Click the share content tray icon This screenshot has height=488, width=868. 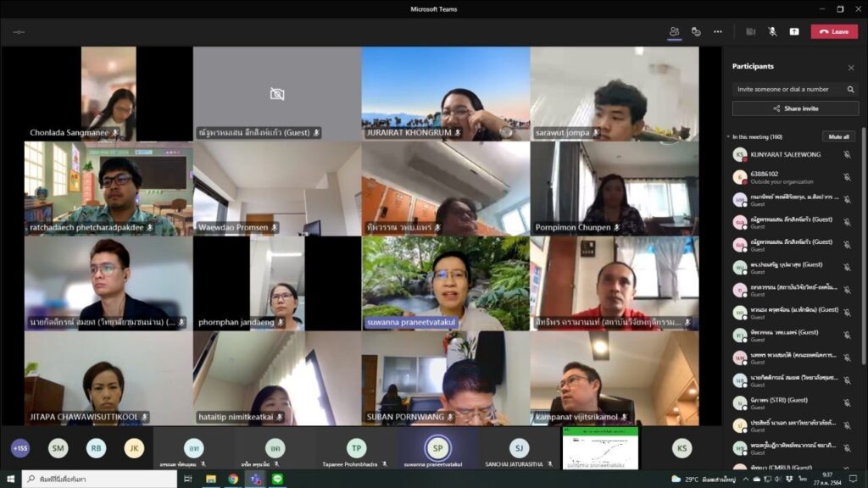click(794, 31)
